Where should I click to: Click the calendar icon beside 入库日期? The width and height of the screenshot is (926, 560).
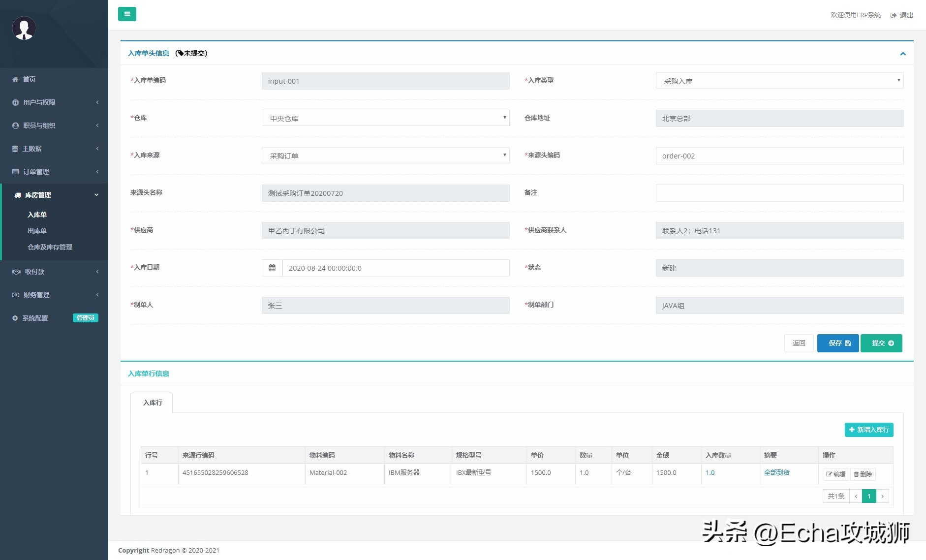[272, 268]
